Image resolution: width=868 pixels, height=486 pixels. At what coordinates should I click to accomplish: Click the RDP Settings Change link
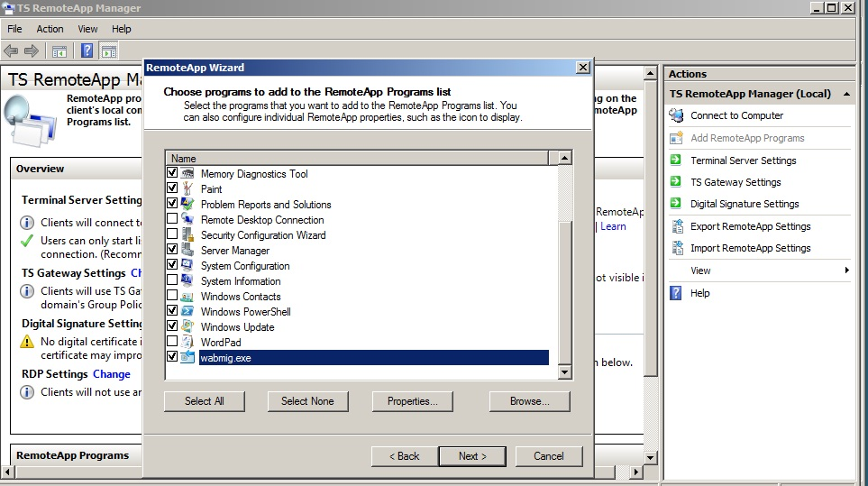111,373
